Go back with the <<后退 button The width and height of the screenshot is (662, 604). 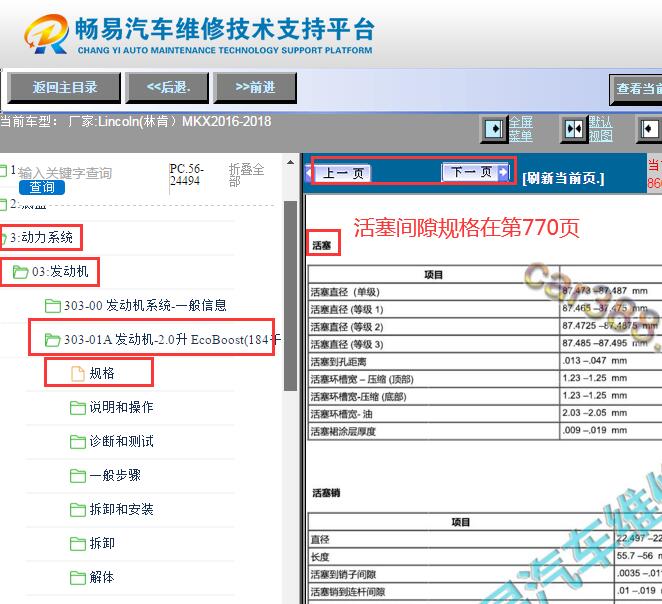(x=167, y=88)
